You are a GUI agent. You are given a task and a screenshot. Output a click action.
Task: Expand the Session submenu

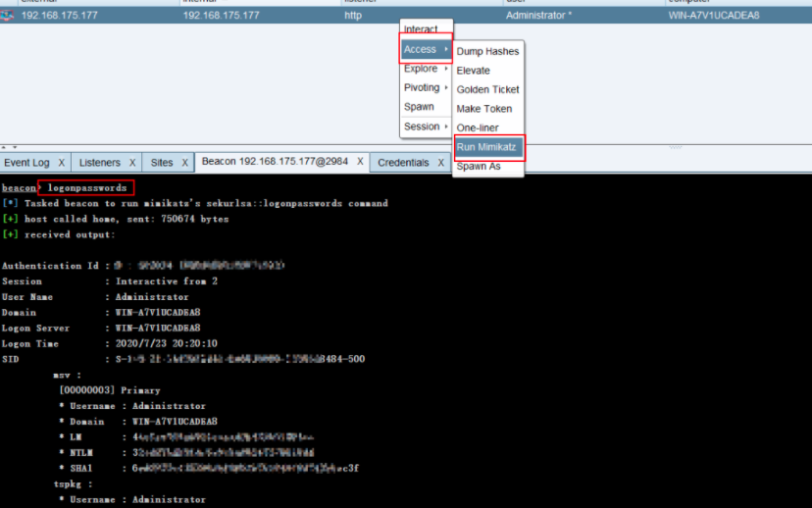[x=426, y=127]
